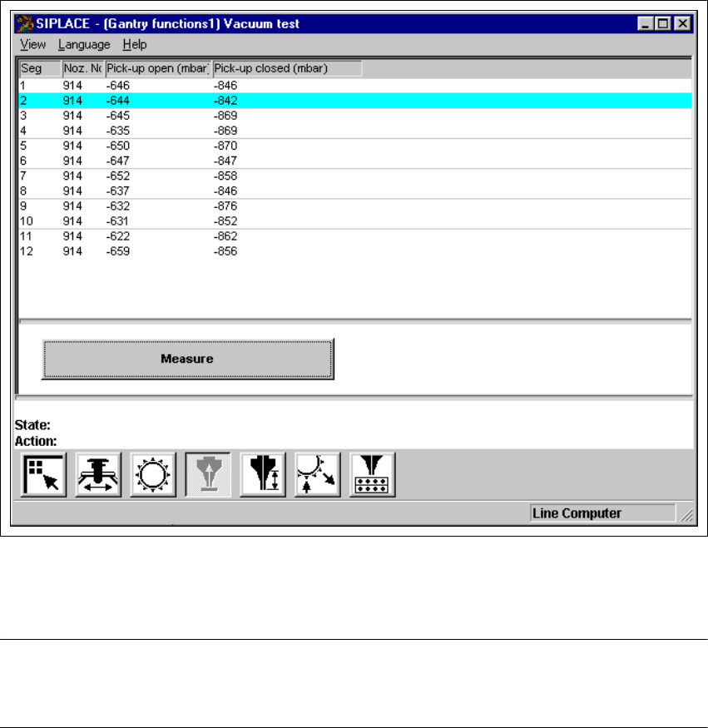
Task: Click the Seg column header
Action: pyautogui.click(x=41, y=68)
